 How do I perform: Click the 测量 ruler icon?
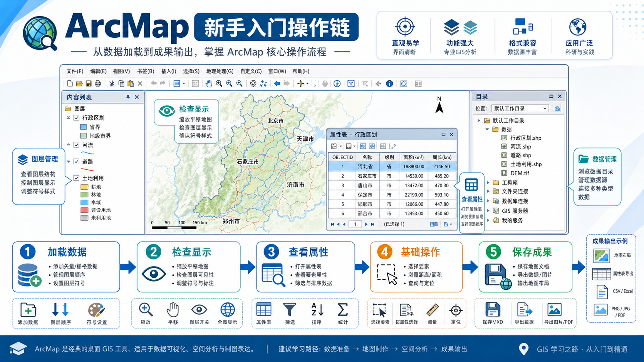(x=433, y=310)
